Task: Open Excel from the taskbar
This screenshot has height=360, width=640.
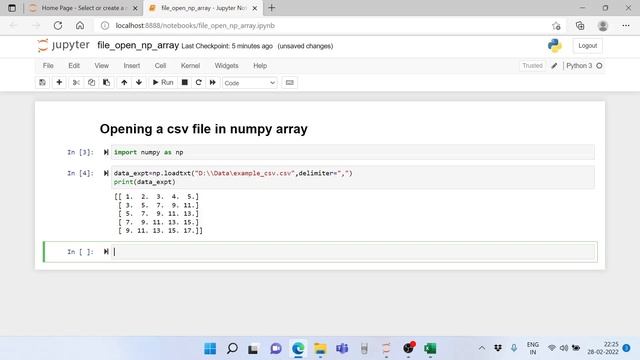Action: 430,349
